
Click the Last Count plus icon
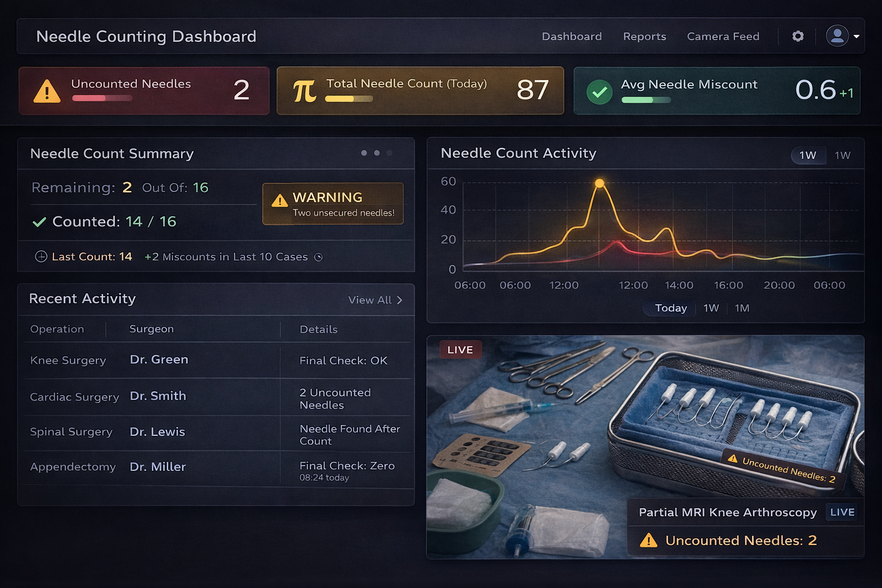pyautogui.click(x=41, y=257)
